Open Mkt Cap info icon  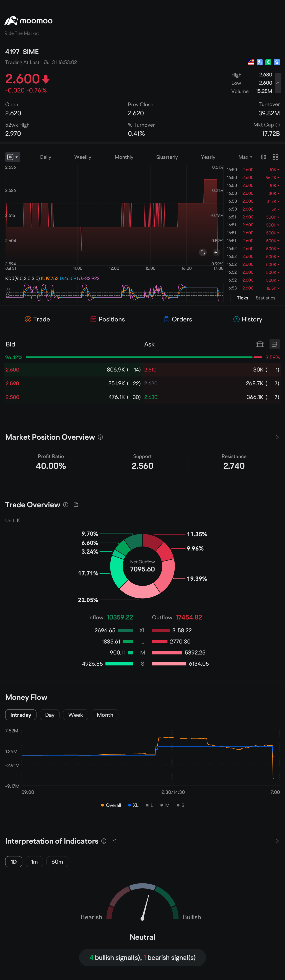tap(278, 125)
